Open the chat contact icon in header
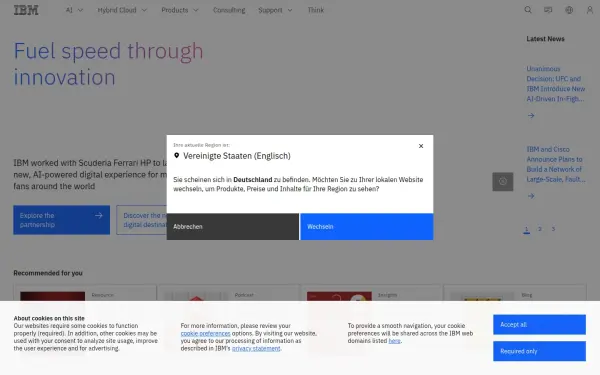Viewport: 600px width, 375px height. coord(548,10)
